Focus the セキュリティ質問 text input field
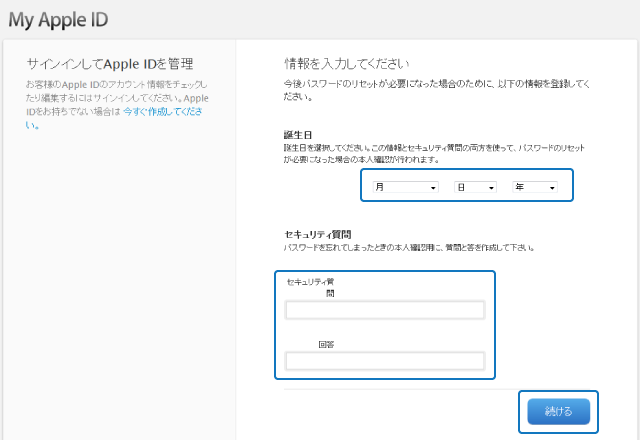The width and height of the screenshot is (640, 440). [x=385, y=311]
